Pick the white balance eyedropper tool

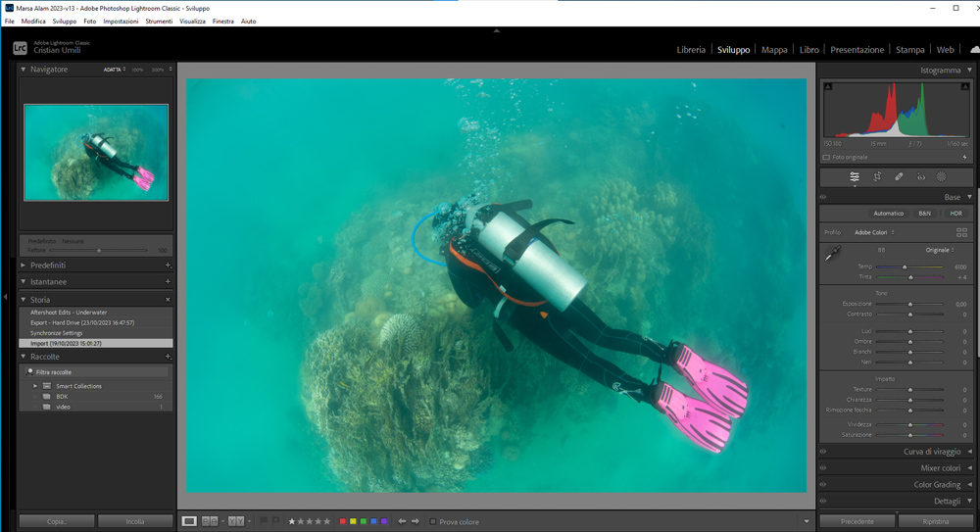pos(832,255)
